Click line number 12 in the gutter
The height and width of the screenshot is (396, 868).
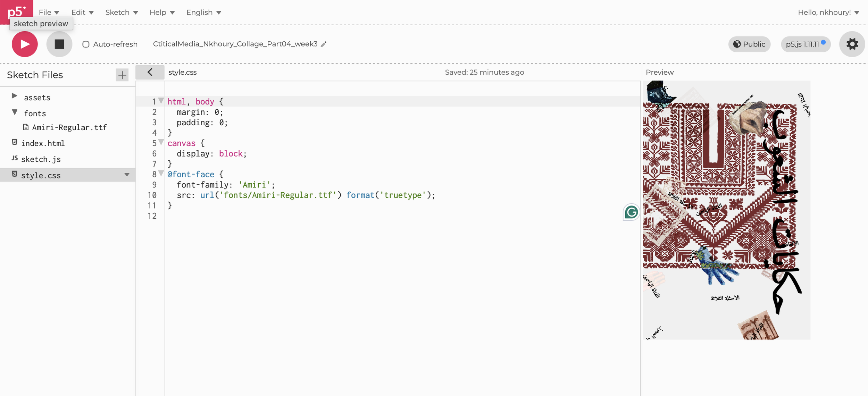(152, 216)
